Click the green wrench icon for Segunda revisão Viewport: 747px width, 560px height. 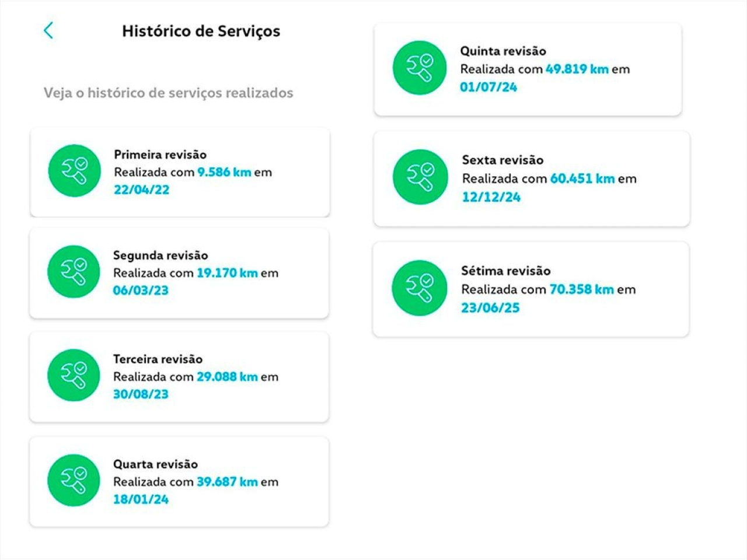click(x=74, y=272)
